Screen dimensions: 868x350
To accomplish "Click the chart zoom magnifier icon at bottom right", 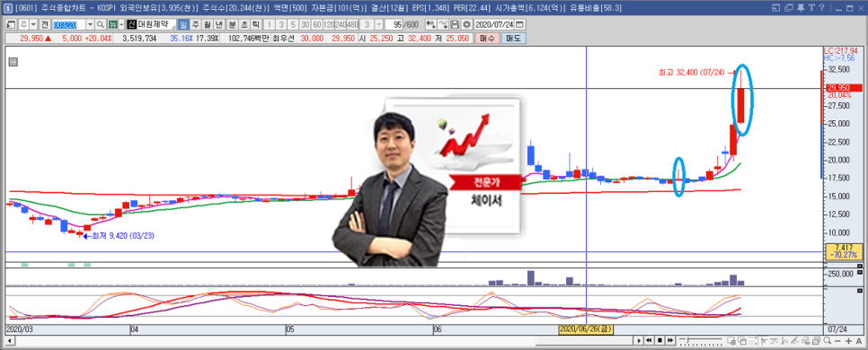I will tap(827, 341).
